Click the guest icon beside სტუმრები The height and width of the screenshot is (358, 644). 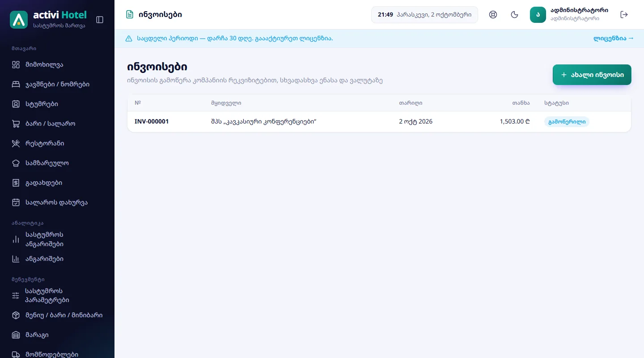click(x=16, y=104)
